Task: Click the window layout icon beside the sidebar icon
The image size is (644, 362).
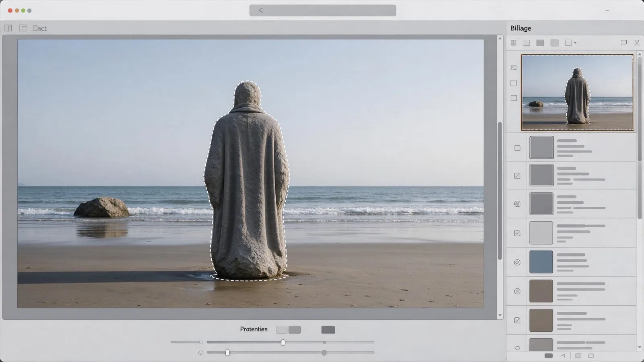Action: click(x=23, y=28)
